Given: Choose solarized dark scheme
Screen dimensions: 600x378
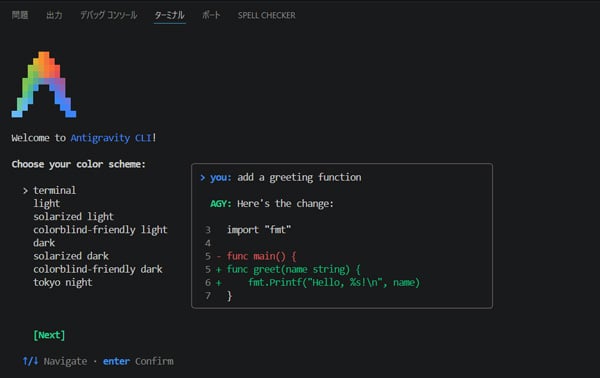Looking at the screenshot, I should (71, 256).
